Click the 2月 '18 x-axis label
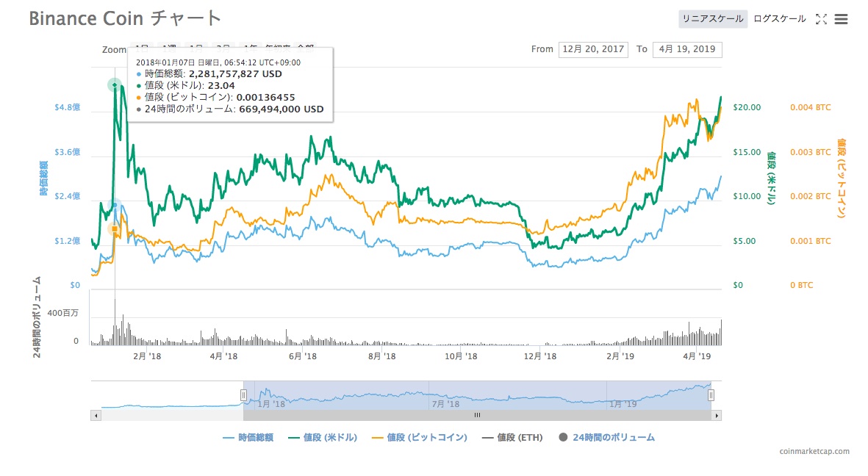Viewport: 868px width, 476px height. pos(147,356)
